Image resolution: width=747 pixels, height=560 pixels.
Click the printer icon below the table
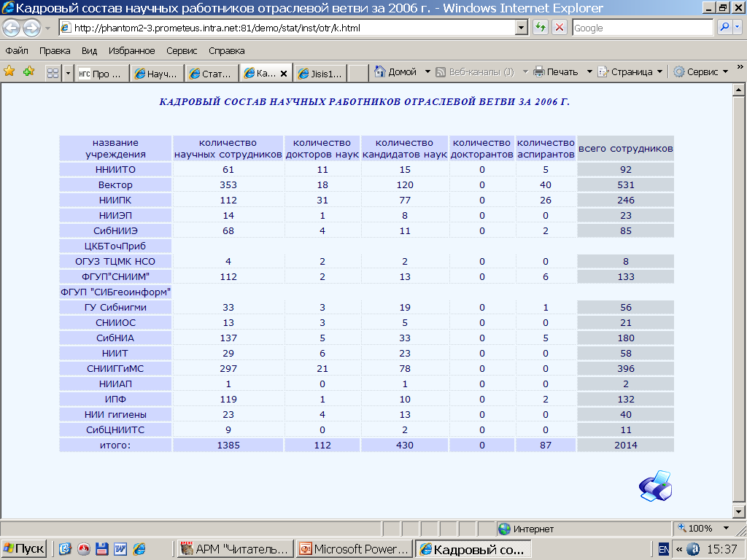[x=655, y=486]
